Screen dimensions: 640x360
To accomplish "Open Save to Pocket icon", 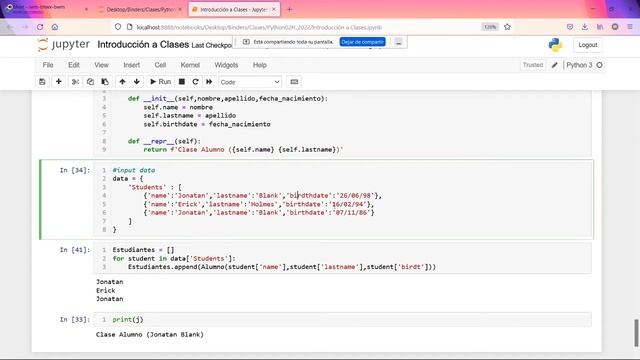I will tap(570, 27).
